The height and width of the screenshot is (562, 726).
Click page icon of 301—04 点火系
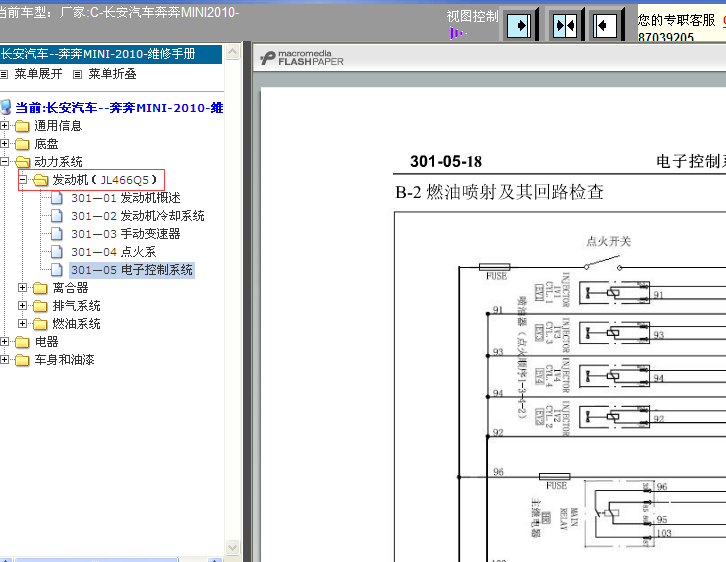57,252
